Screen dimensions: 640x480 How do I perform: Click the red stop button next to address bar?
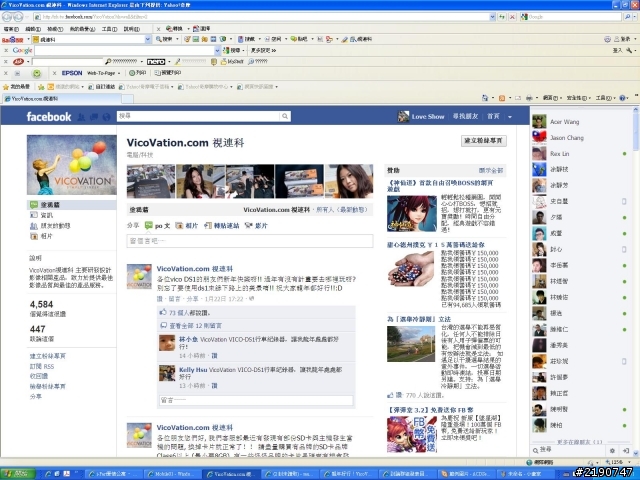point(512,17)
